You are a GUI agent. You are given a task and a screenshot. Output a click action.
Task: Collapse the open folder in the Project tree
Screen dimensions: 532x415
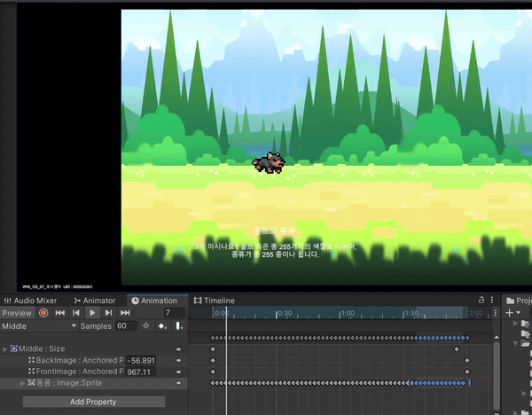click(515, 343)
